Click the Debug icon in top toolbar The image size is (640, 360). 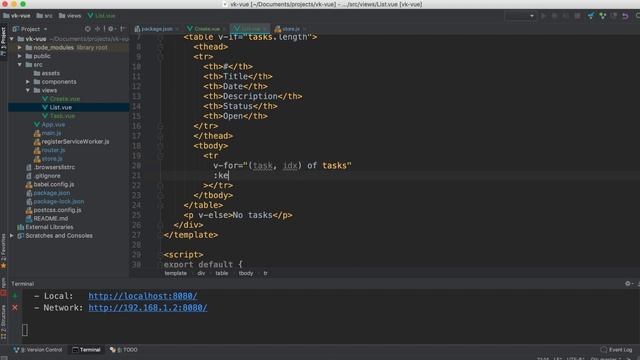(x=554, y=16)
